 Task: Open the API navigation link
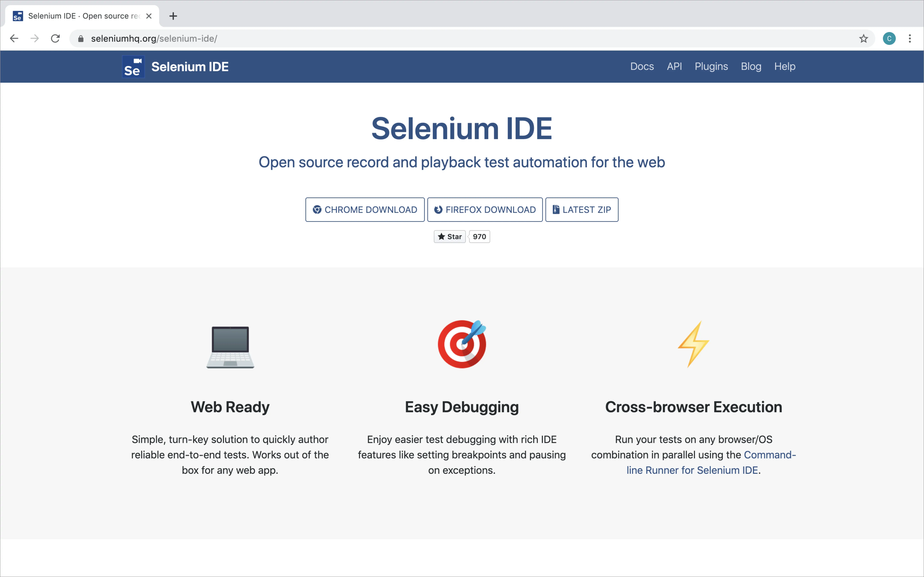674,66
